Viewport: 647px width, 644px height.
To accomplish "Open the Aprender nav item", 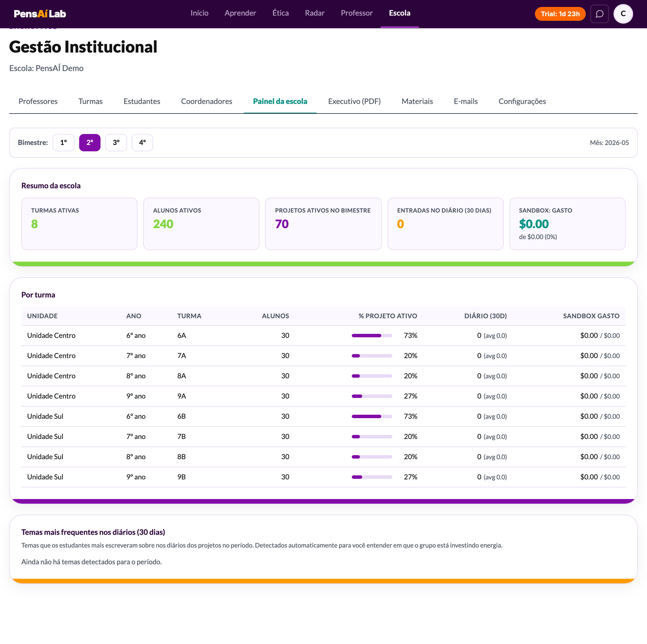I will (240, 13).
